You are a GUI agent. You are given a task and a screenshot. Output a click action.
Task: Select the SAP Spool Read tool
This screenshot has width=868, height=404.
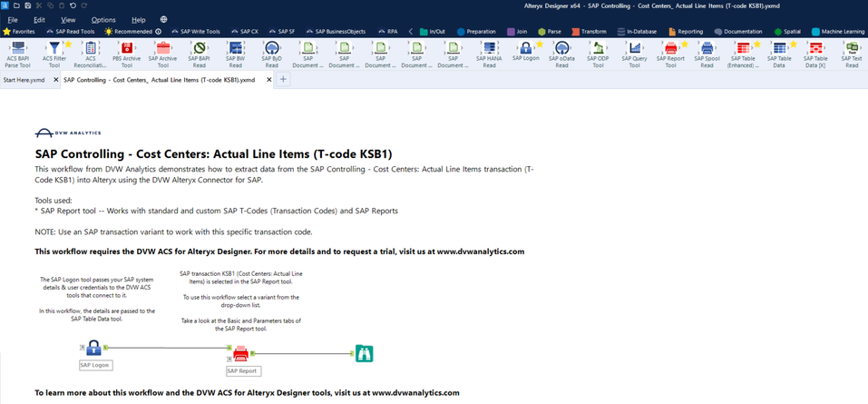click(707, 54)
